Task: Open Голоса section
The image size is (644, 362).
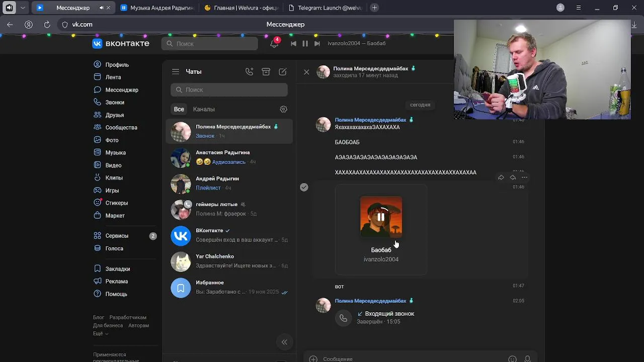Action: pos(108,248)
